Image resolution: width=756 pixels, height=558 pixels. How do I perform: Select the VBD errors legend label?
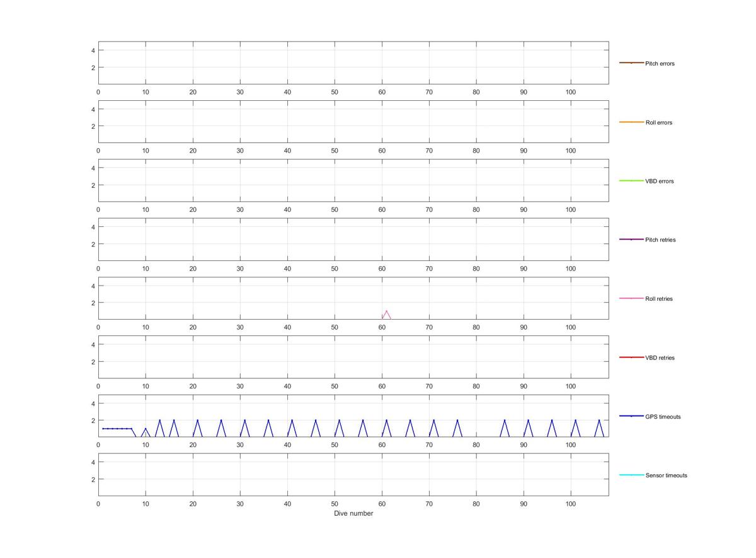coord(659,181)
